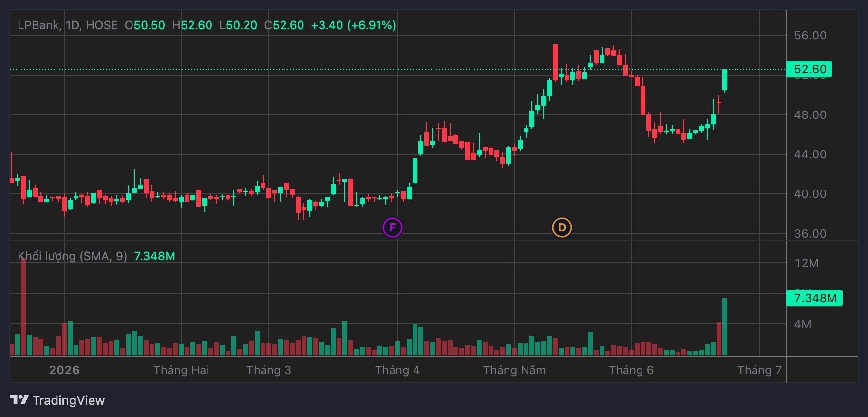Click the 56.00 price axis label

810,36
